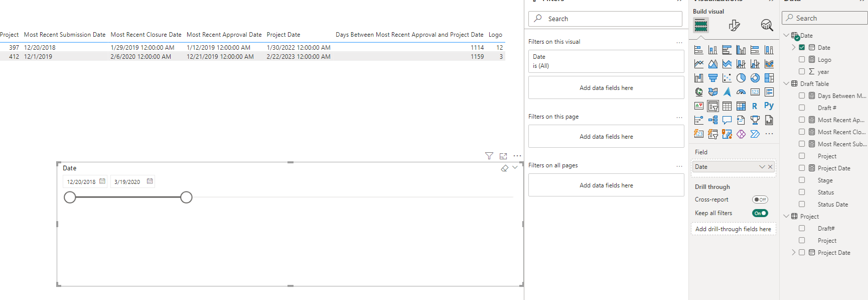Image resolution: width=868 pixels, height=300 pixels.
Task: Click Add drill-through fields here
Action: point(733,229)
